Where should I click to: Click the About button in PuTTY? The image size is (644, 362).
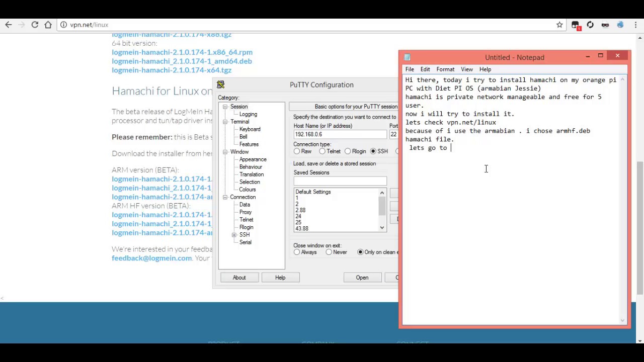pos(239,278)
